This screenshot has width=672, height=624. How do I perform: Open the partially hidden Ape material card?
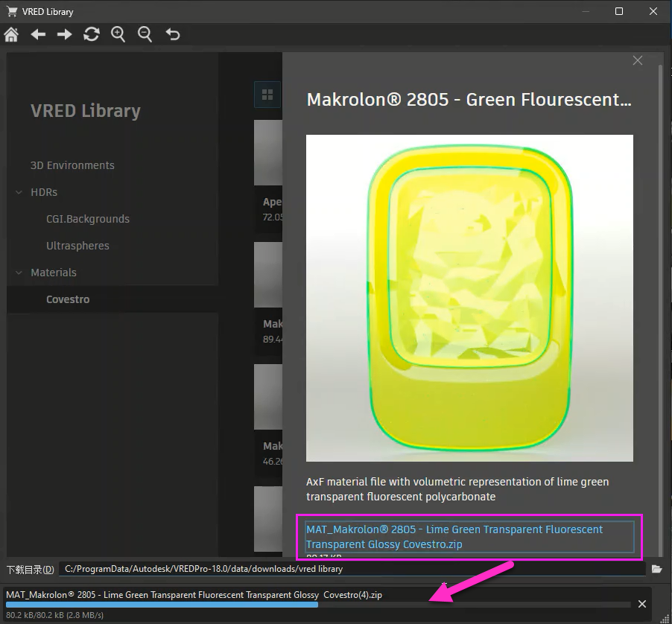point(268,176)
